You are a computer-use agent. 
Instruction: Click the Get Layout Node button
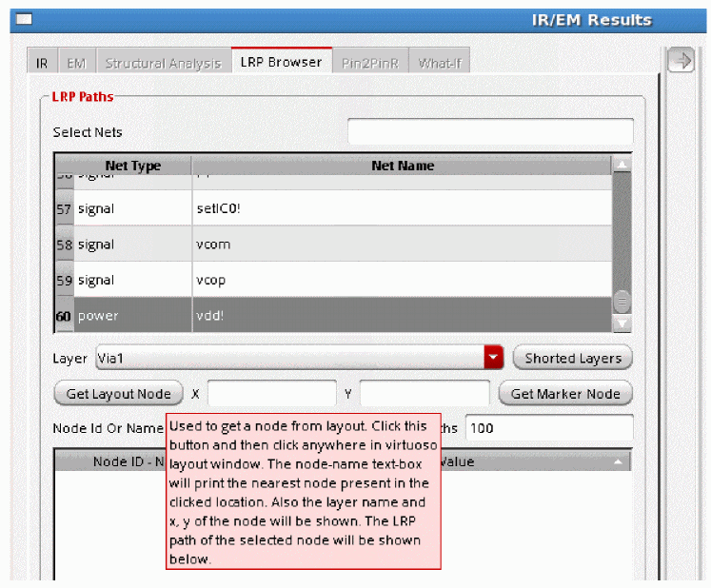(118, 394)
